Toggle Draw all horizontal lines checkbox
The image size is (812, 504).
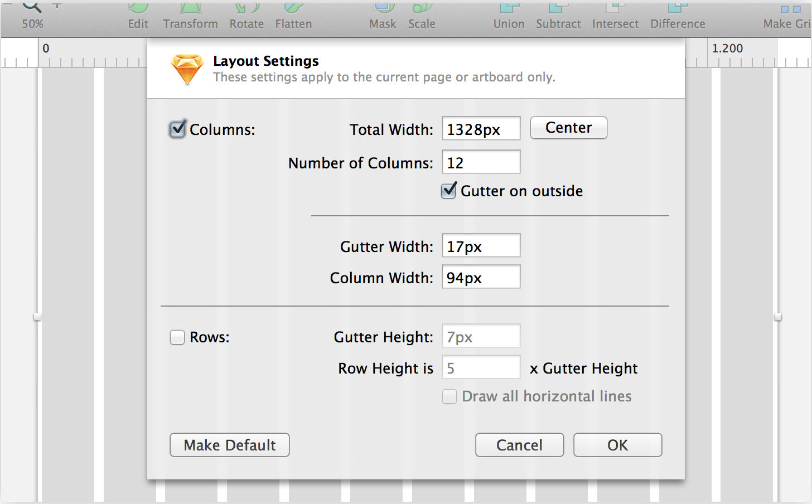pos(449,396)
